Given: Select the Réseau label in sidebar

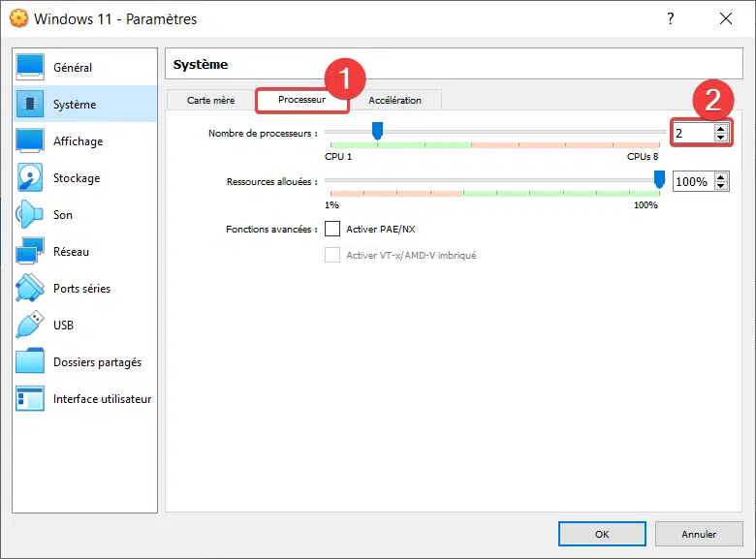Looking at the screenshot, I should 71,252.
